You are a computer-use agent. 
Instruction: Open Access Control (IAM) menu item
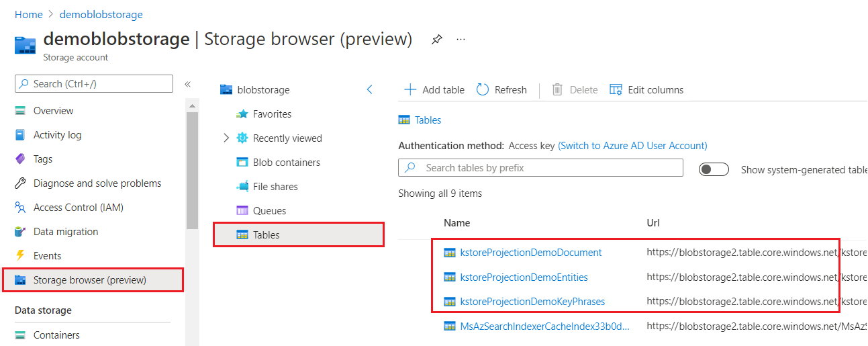[x=78, y=208]
